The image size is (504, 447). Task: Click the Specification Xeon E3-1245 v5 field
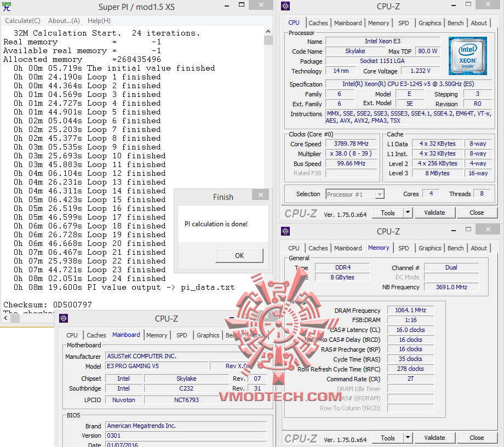click(408, 84)
